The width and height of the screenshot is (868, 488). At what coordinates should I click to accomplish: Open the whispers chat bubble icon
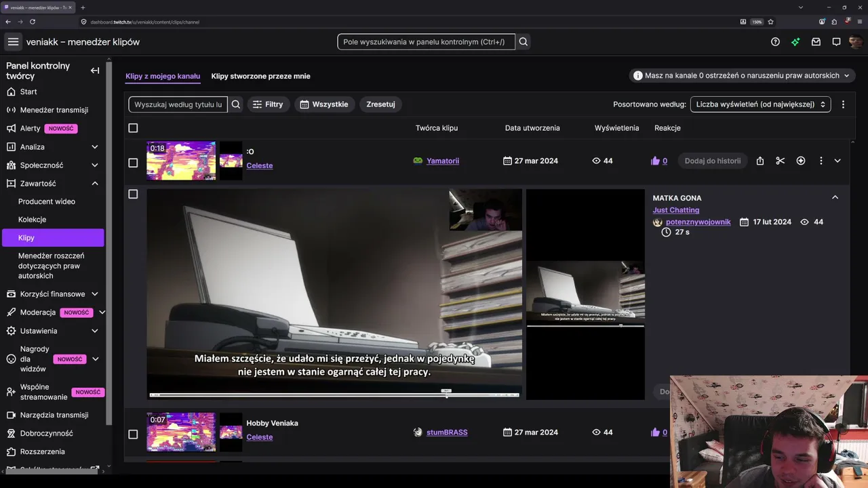(x=836, y=42)
